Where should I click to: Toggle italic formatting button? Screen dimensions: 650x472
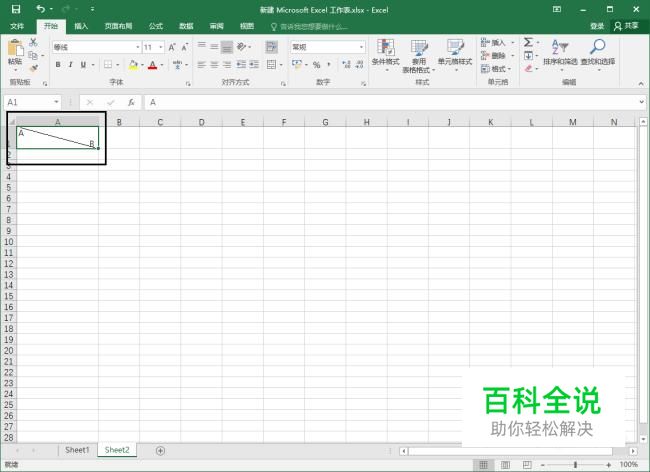[70, 65]
